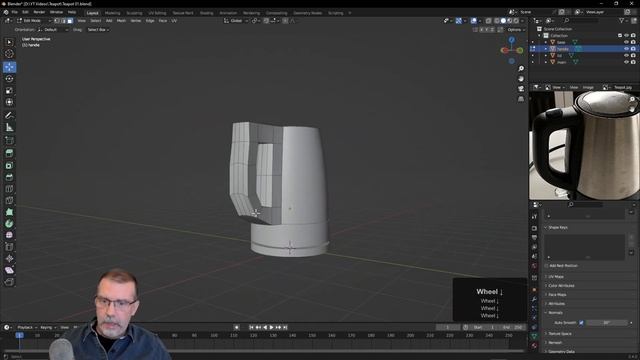
Task: Switch to the Modeling workspace tab
Action: tap(112, 13)
